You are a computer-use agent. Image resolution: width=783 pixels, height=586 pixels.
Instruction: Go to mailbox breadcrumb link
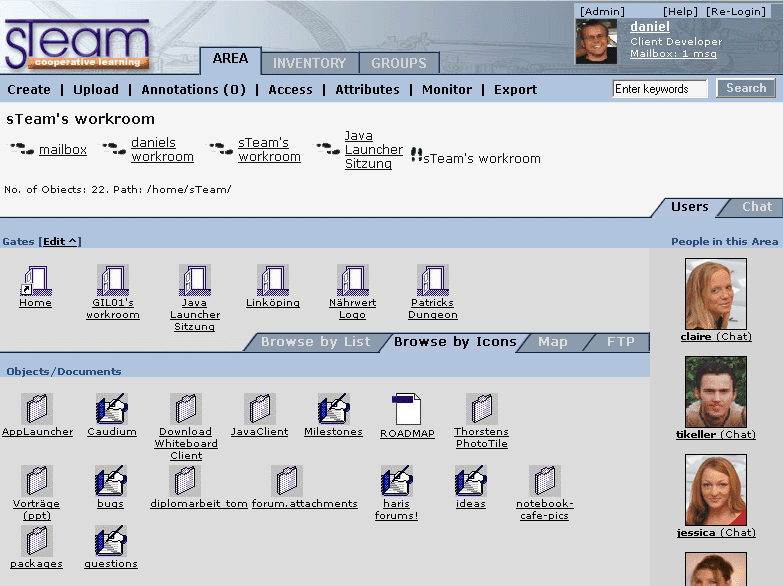pos(63,149)
